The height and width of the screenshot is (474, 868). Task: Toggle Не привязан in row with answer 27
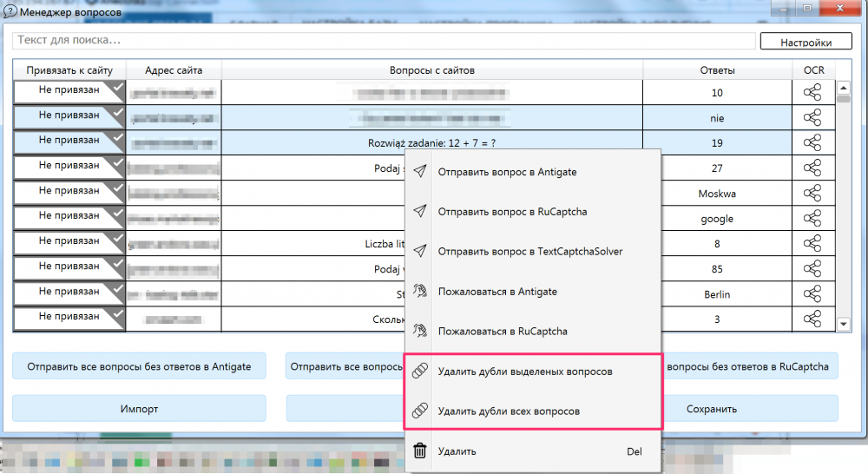tap(69, 168)
